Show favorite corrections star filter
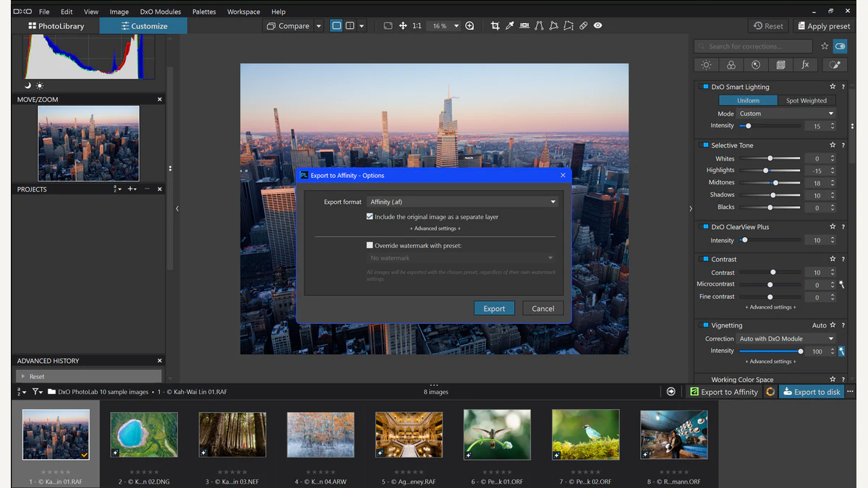868x488 pixels. pos(825,46)
